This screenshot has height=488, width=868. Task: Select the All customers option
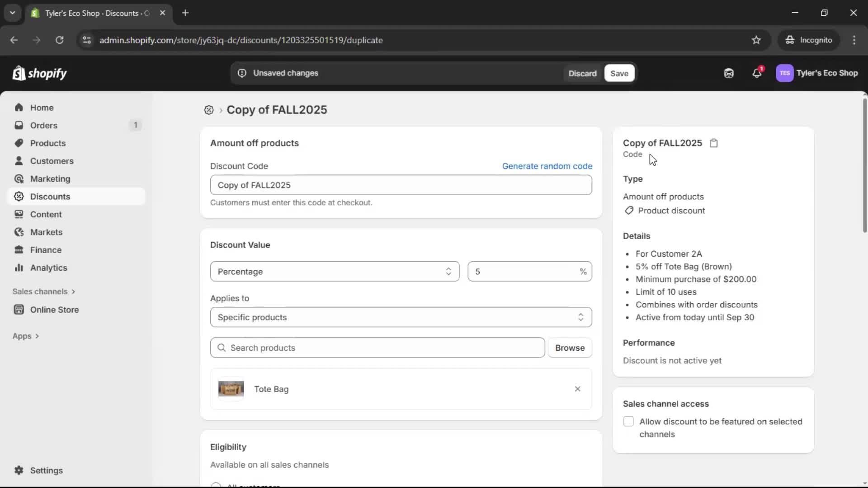216,485
